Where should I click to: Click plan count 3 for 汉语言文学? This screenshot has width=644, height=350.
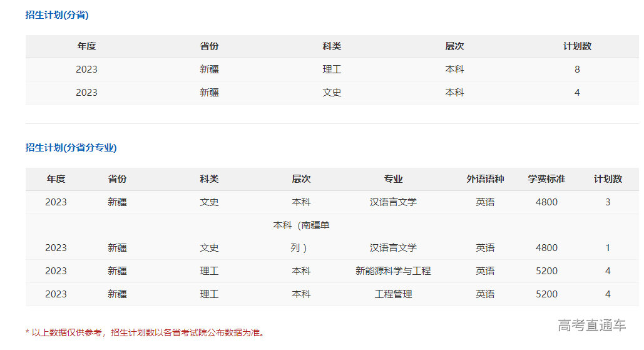pyautogui.click(x=608, y=202)
